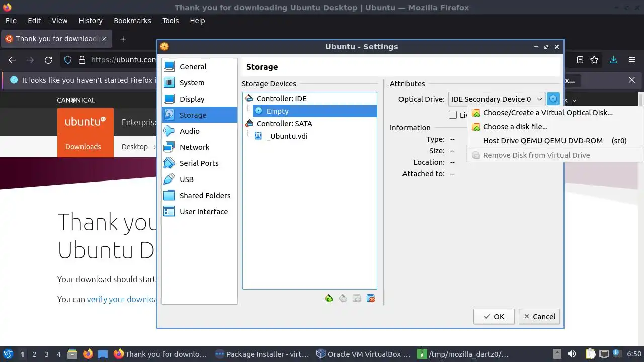Switch to Package Installer taskbar window

(x=262, y=354)
